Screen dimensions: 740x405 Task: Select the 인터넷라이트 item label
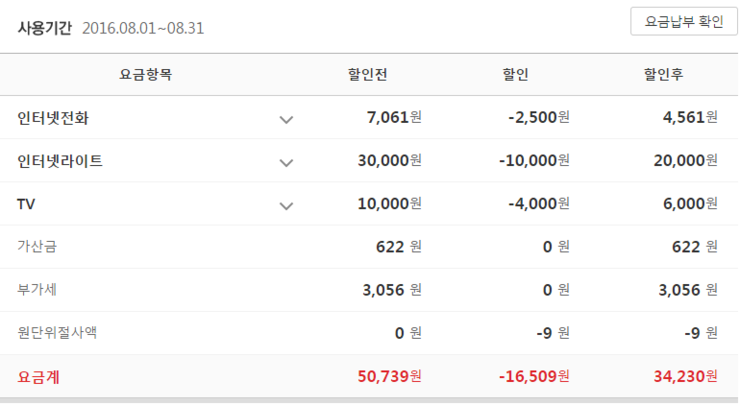coord(60,161)
